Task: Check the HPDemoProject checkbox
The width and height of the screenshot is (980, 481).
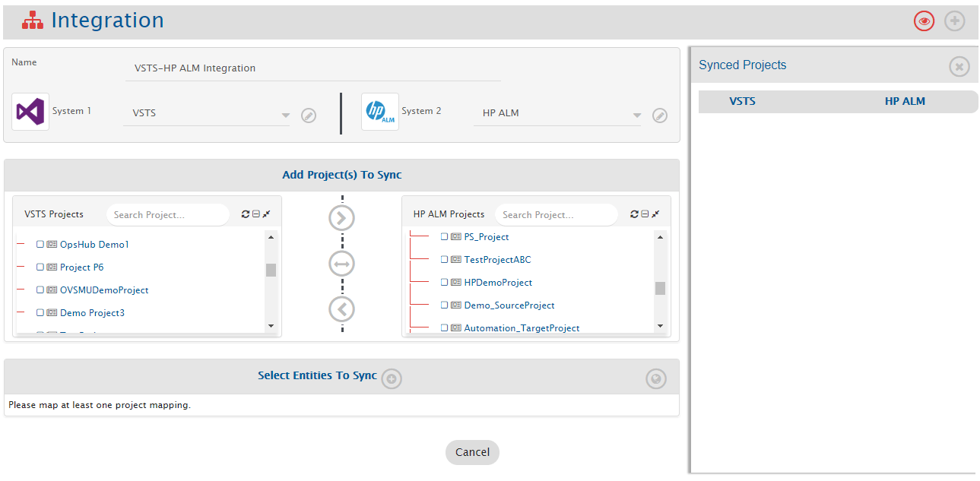Action: pos(445,283)
